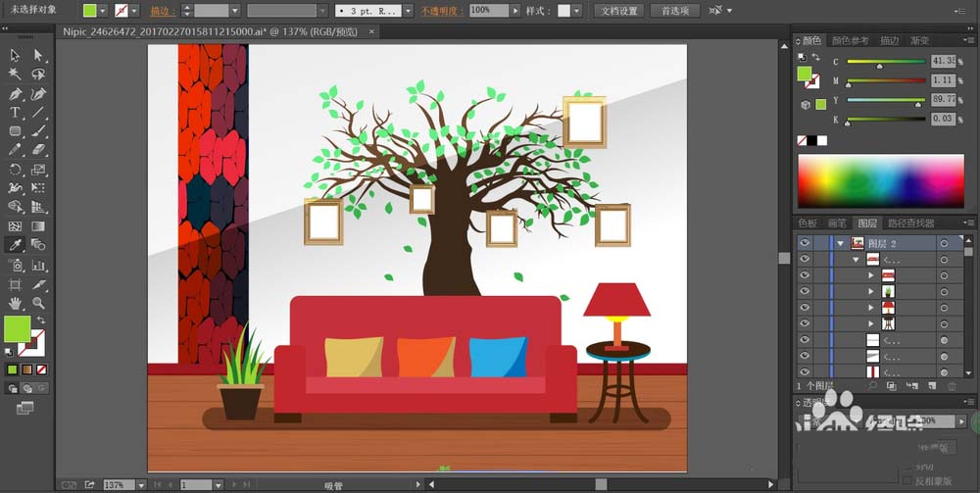This screenshot has width=980, height=493.
Task: Select the Paintbrush tool
Action: (x=38, y=131)
